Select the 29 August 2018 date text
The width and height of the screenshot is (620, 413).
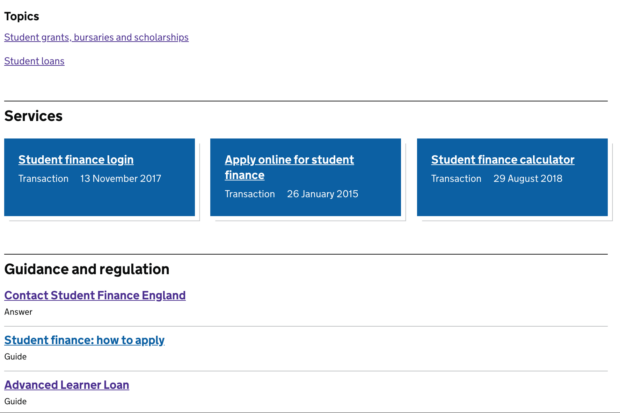pyautogui.click(x=527, y=178)
